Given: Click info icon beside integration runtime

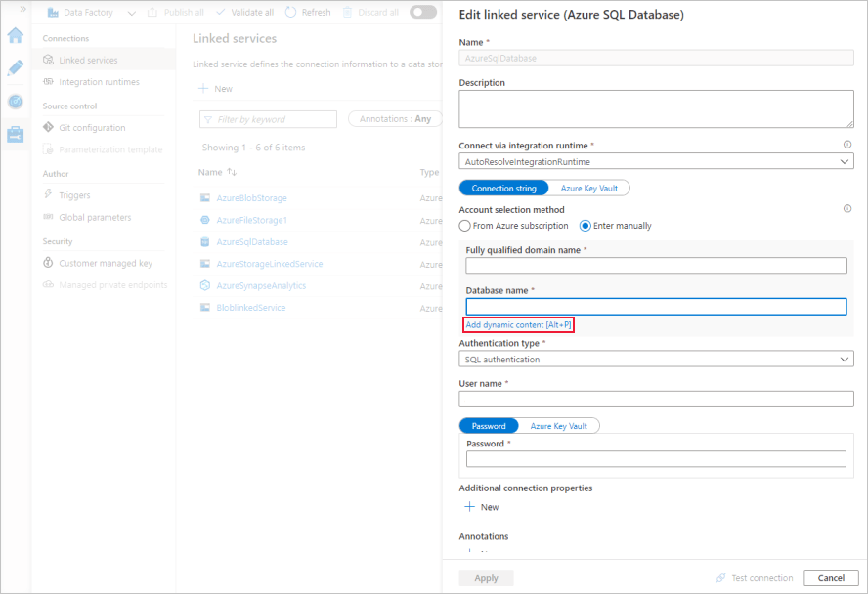Looking at the screenshot, I should click(847, 145).
